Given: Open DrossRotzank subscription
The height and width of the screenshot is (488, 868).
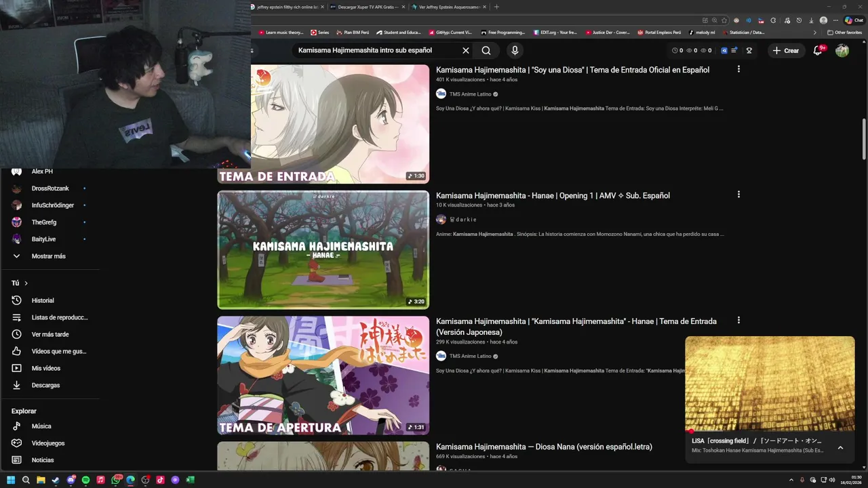Looking at the screenshot, I should click(50, 188).
